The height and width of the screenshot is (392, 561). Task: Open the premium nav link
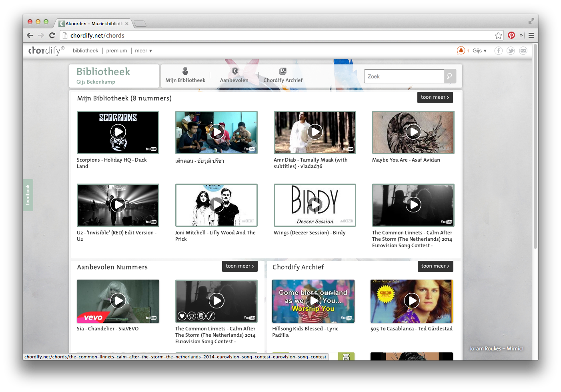pos(116,51)
